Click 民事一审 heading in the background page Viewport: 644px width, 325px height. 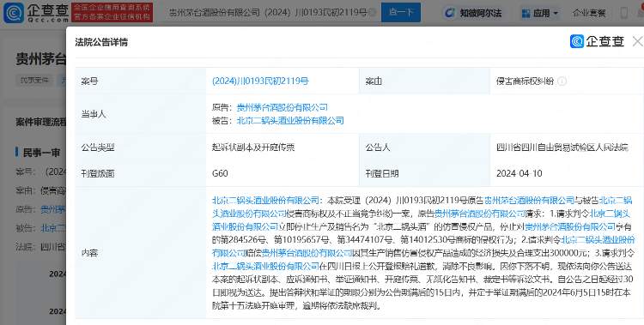pos(41,153)
